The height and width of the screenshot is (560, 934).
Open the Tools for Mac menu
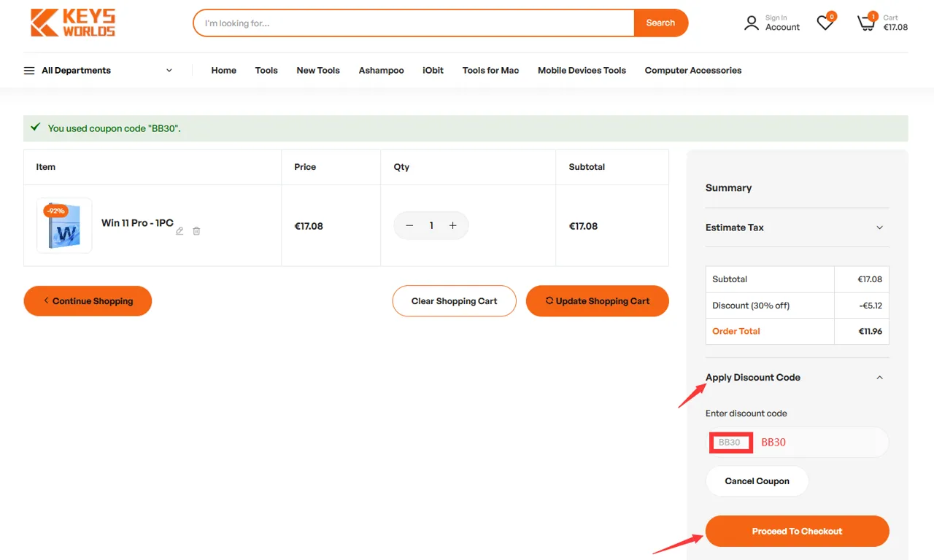pos(491,71)
